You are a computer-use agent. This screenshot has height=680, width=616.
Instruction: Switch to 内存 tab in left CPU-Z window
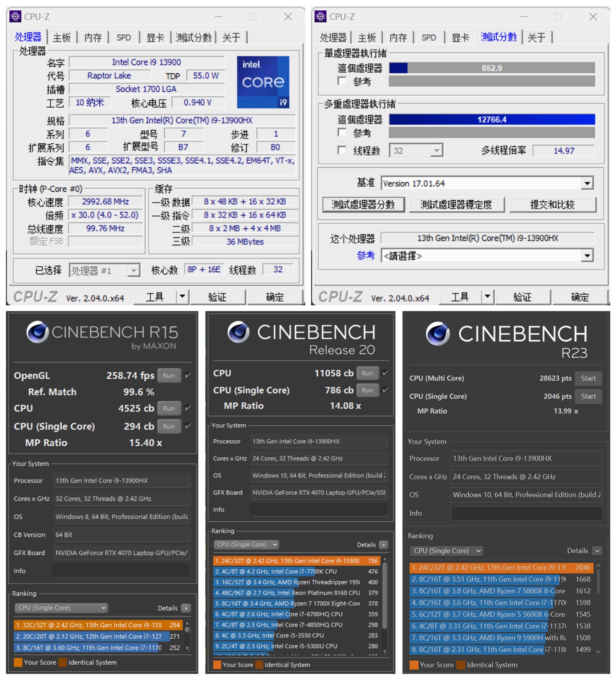coord(93,37)
